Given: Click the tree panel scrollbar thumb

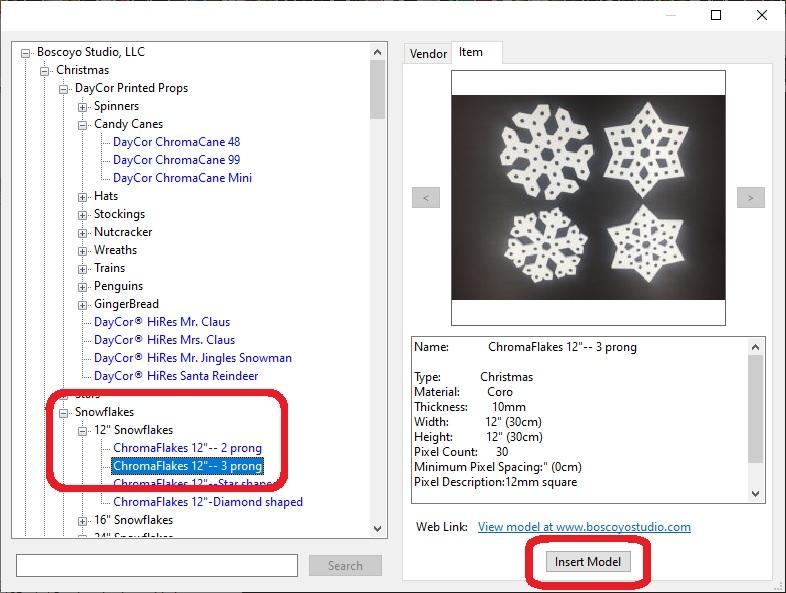Looking at the screenshot, I should [377, 90].
